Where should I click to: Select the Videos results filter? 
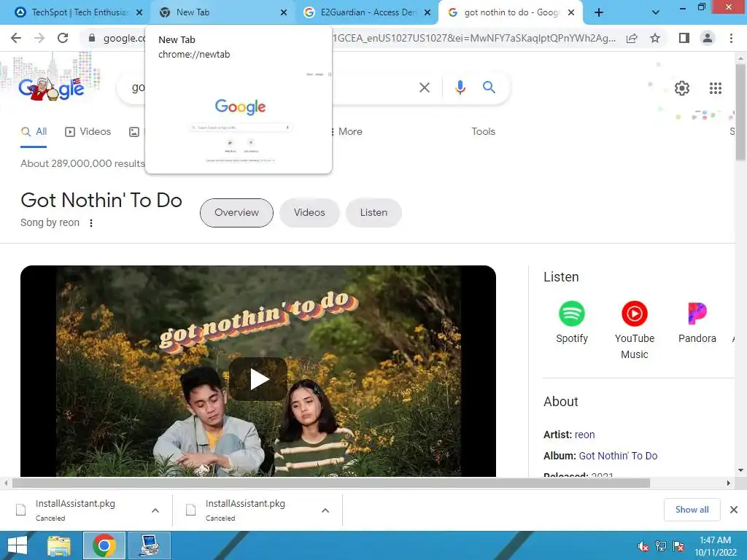(88, 132)
